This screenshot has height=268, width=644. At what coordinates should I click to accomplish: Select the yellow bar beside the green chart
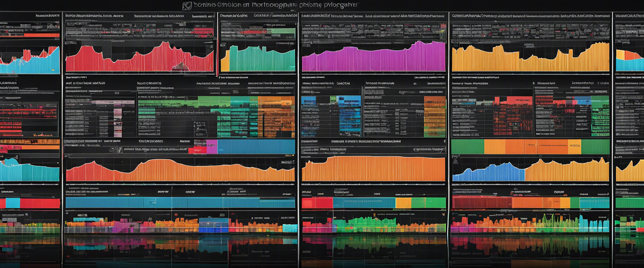(225, 62)
